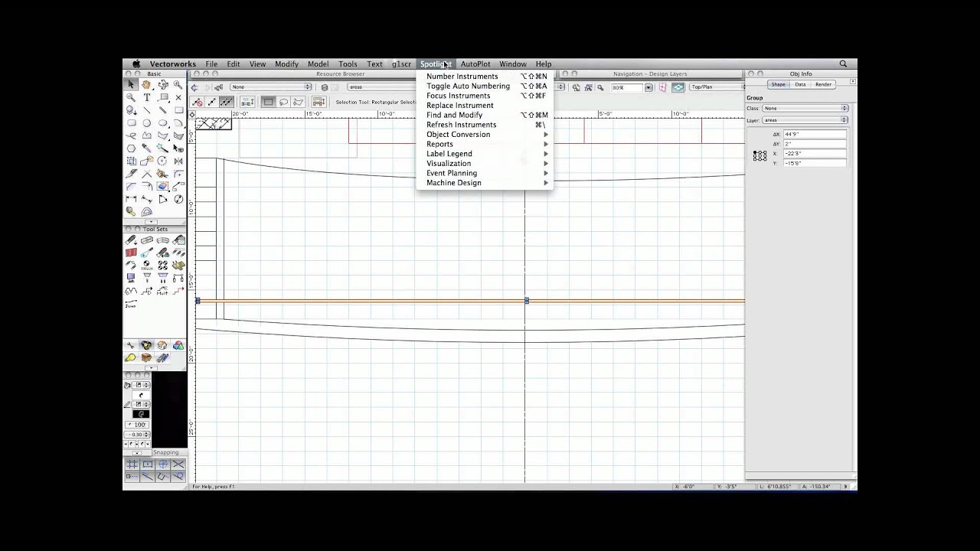Click the ΔX field showing 44'9"

[x=815, y=135]
